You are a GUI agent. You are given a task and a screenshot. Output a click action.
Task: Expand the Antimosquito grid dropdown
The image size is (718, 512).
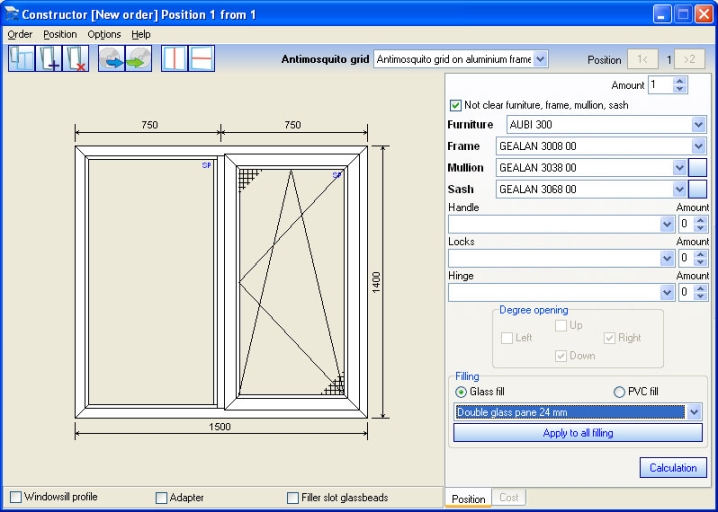coord(541,60)
